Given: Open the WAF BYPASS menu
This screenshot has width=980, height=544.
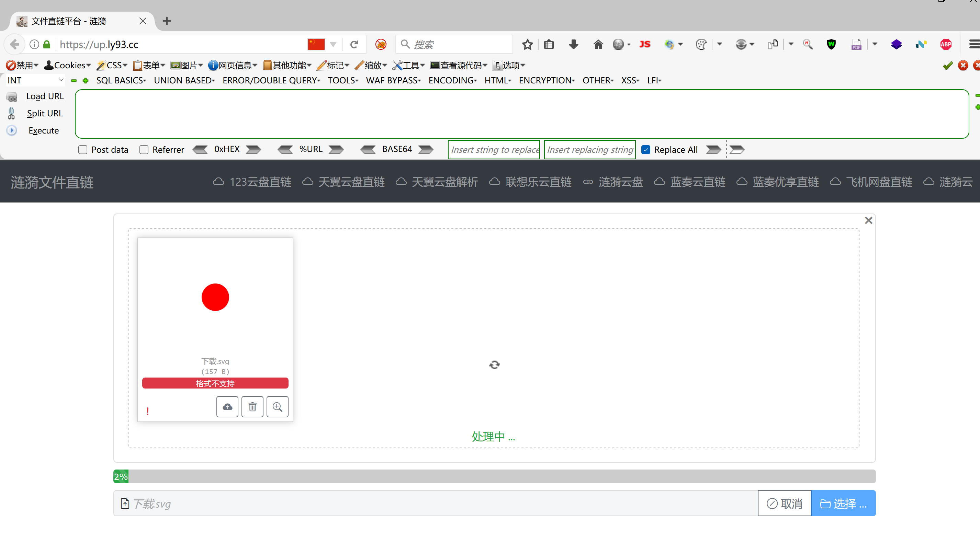Looking at the screenshot, I should 393,80.
